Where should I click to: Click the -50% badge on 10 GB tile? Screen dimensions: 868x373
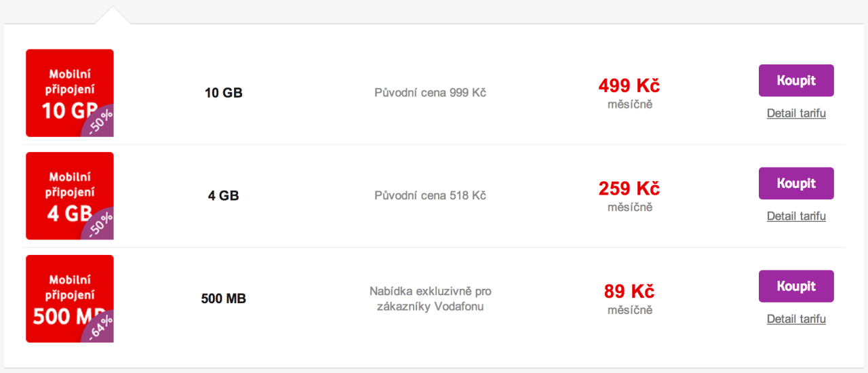(x=100, y=123)
